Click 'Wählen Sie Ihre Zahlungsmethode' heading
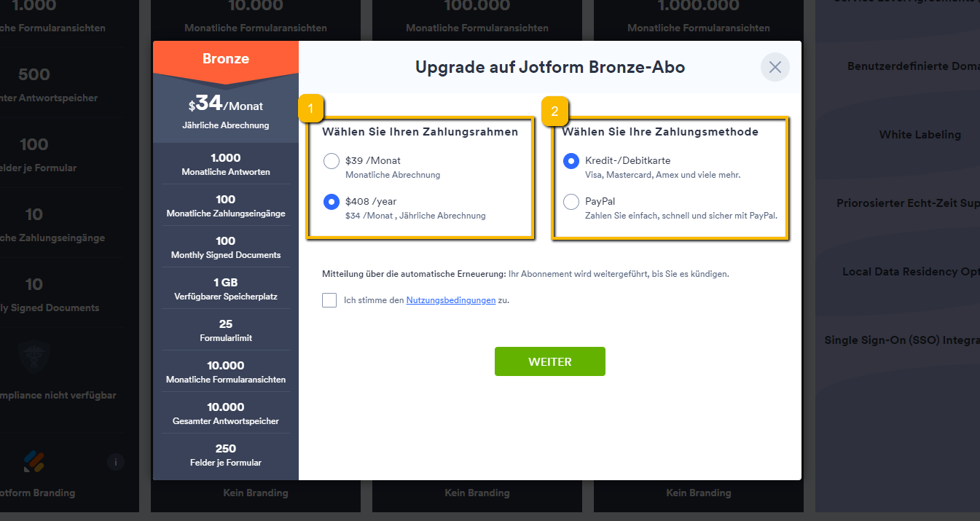 [660, 132]
